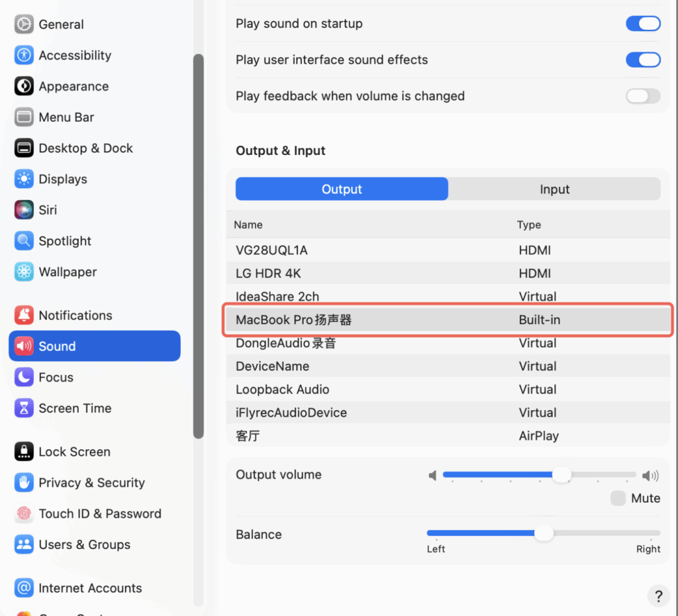Open Appearance settings icon
This screenshot has height=616, width=678.
coord(24,87)
